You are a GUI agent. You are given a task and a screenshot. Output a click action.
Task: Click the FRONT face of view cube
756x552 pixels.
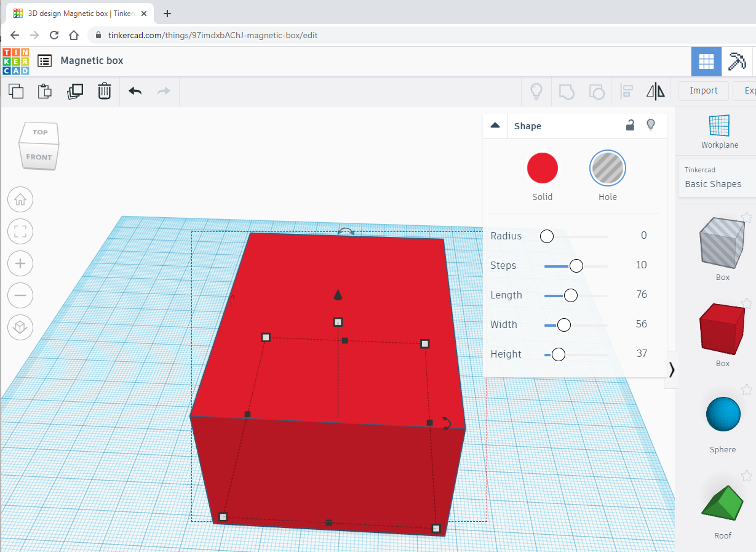pos(39,157)
